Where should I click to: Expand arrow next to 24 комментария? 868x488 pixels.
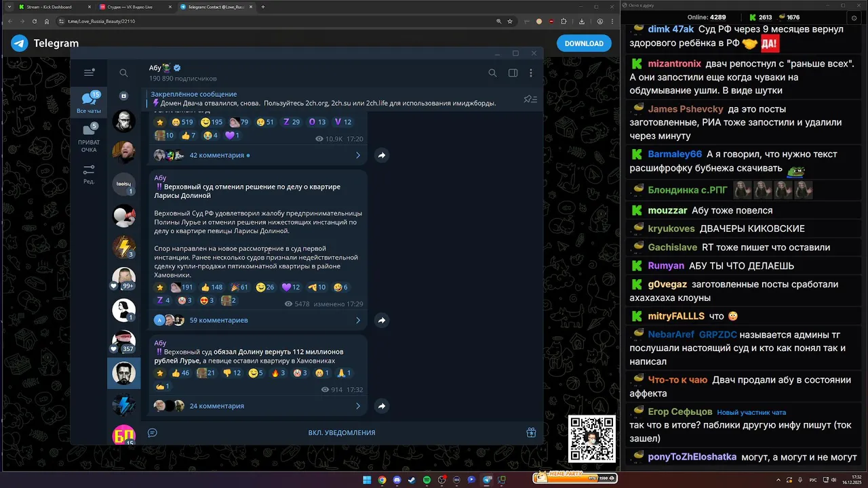pos(358,406)
